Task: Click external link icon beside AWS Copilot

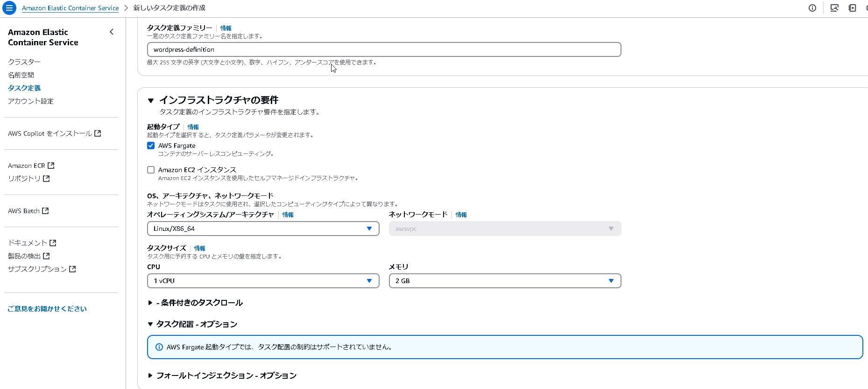Action: click(x=98, y=133)
